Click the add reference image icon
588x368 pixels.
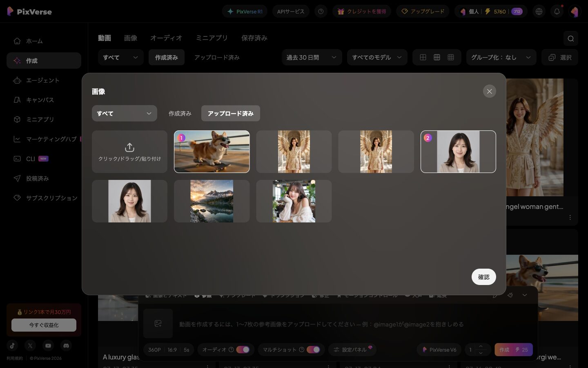tap(158, 323)
